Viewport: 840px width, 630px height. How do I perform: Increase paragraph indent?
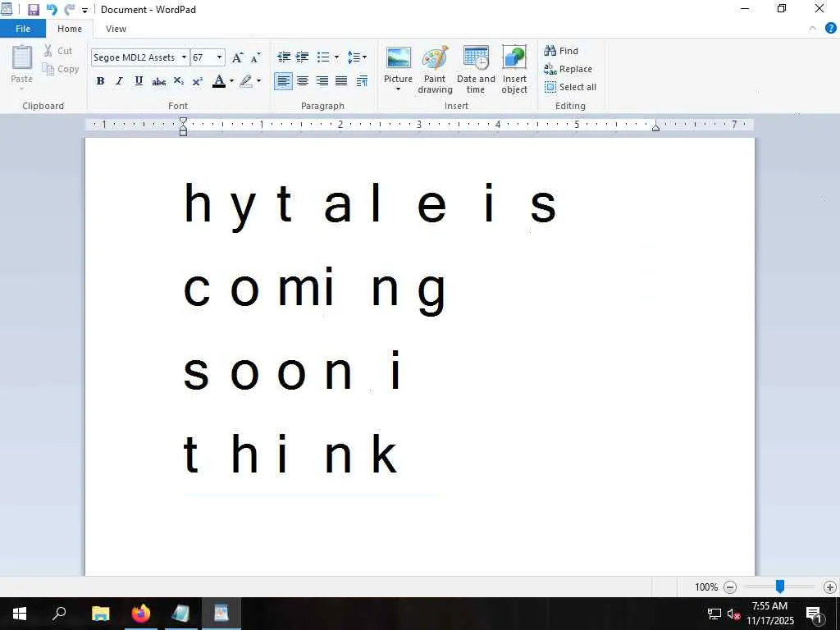[303, 57]
